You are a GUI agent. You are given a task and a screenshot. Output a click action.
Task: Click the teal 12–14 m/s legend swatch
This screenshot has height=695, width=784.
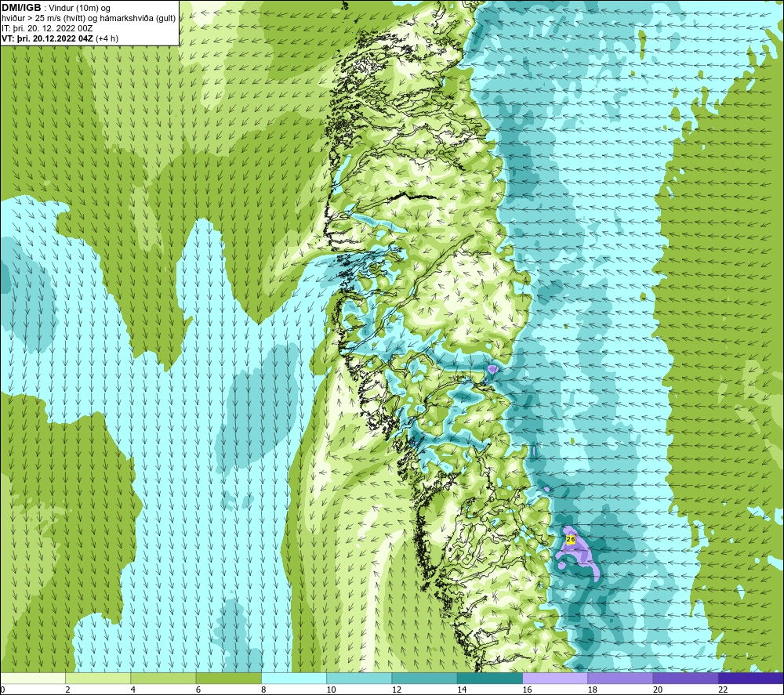click(424, 678)
